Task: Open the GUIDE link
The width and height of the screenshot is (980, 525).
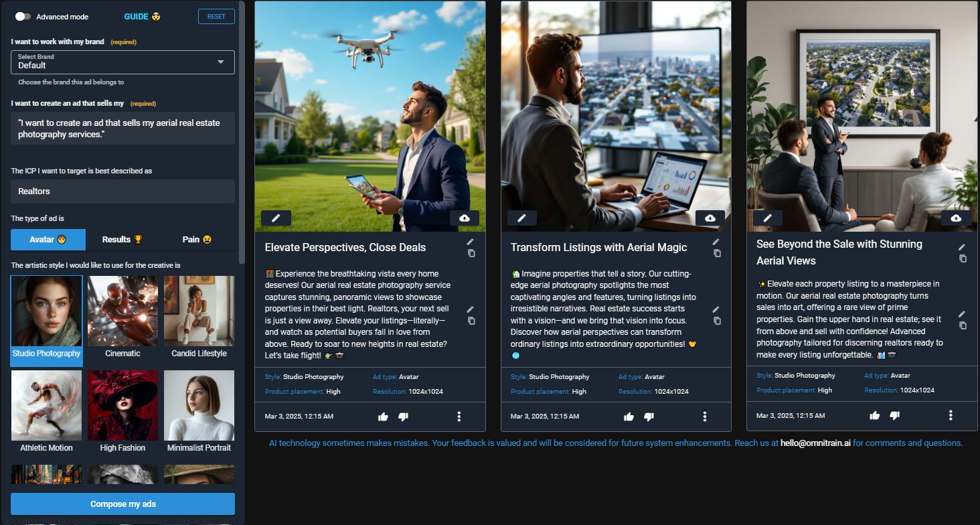Action: 141,16
